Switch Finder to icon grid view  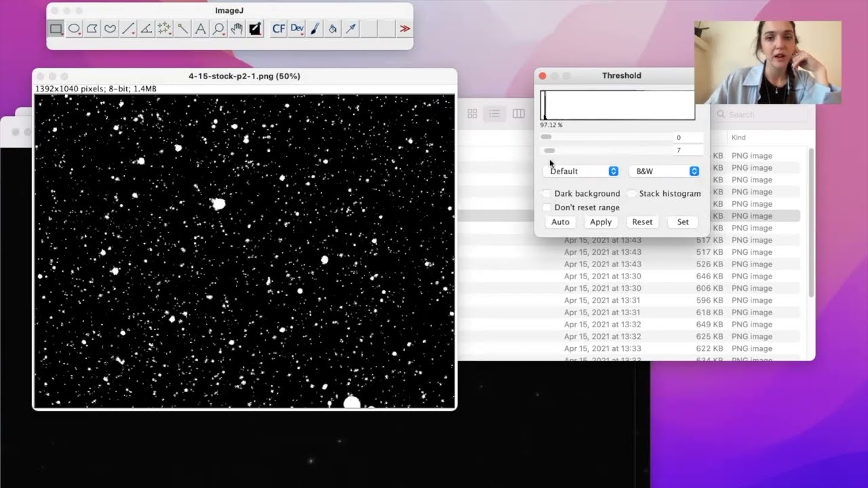(473, 114)
